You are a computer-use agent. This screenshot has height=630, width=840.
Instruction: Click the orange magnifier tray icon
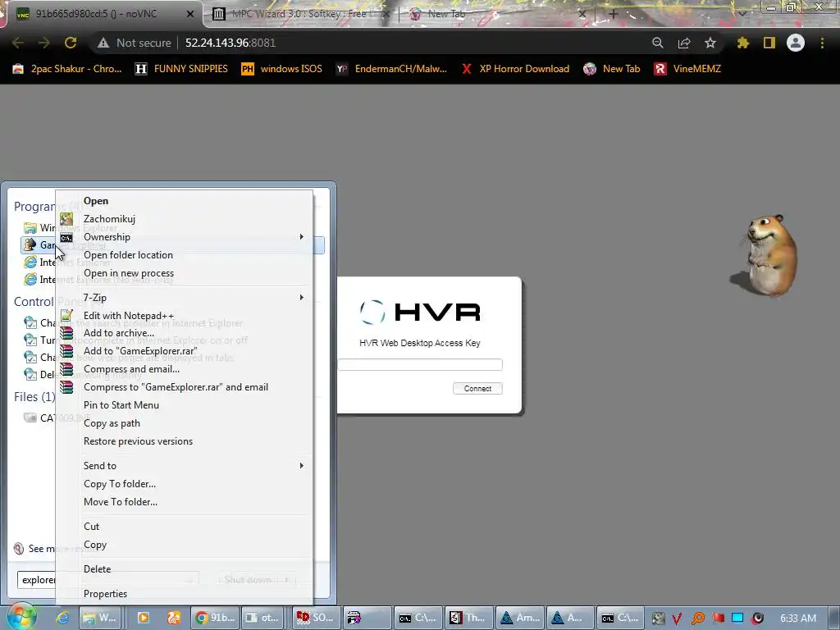697,619
